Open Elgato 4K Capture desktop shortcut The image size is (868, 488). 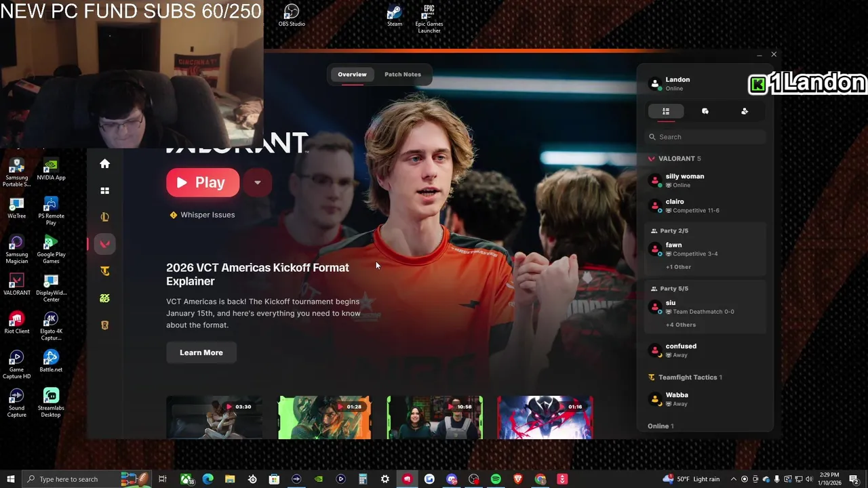[51, 326]
